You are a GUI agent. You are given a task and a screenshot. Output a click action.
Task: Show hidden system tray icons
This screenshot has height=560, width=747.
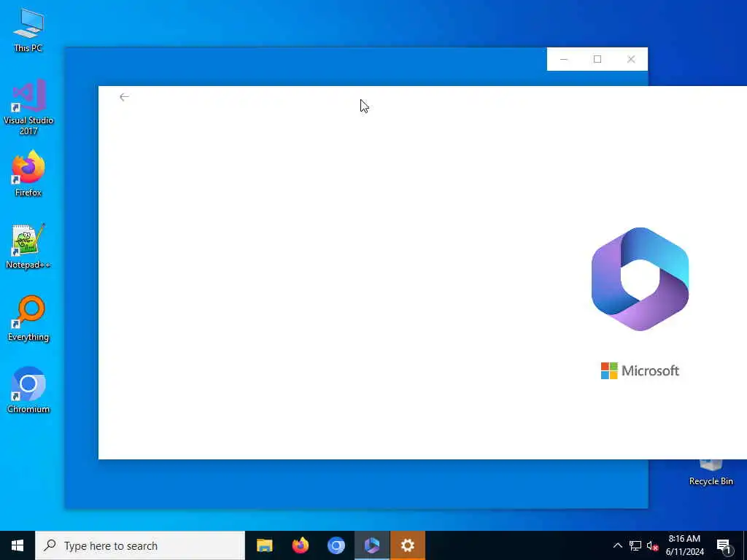[x=617, y=545]
